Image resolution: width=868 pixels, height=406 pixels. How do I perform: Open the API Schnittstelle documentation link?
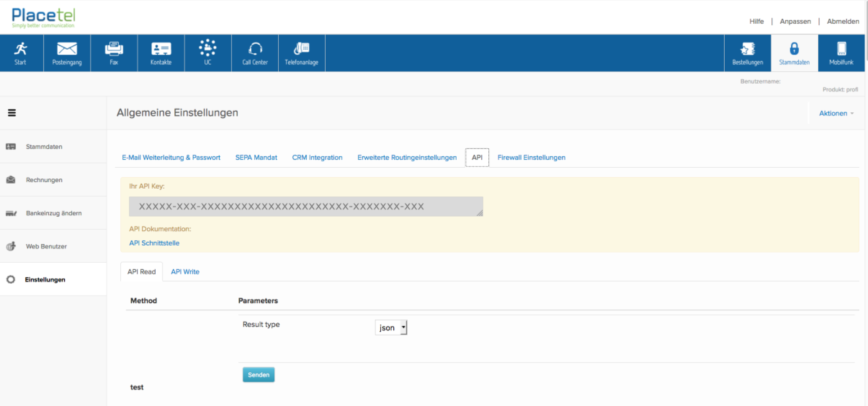(x=154, y=243)
